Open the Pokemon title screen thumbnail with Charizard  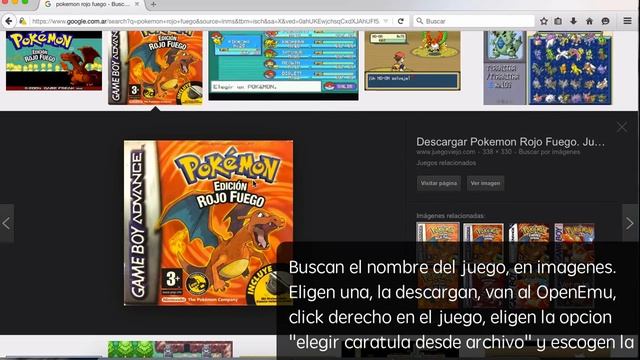coord(54,60)
